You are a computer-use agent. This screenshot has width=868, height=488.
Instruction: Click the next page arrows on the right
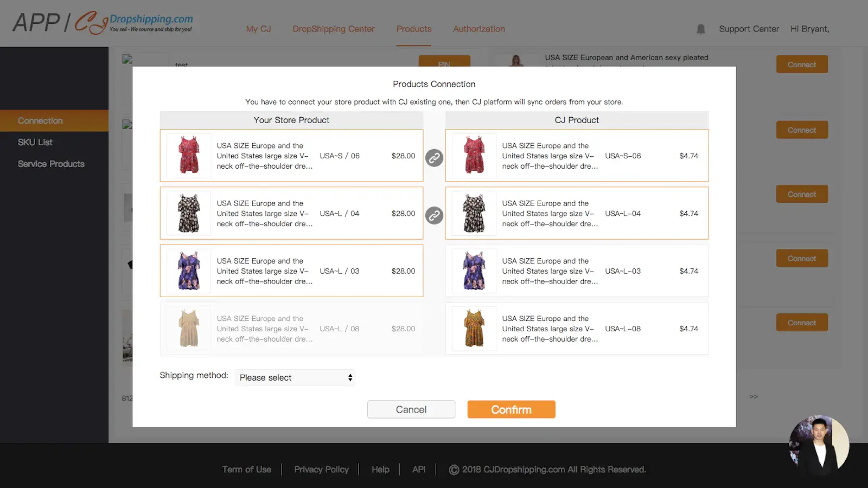tap(754, 396)
